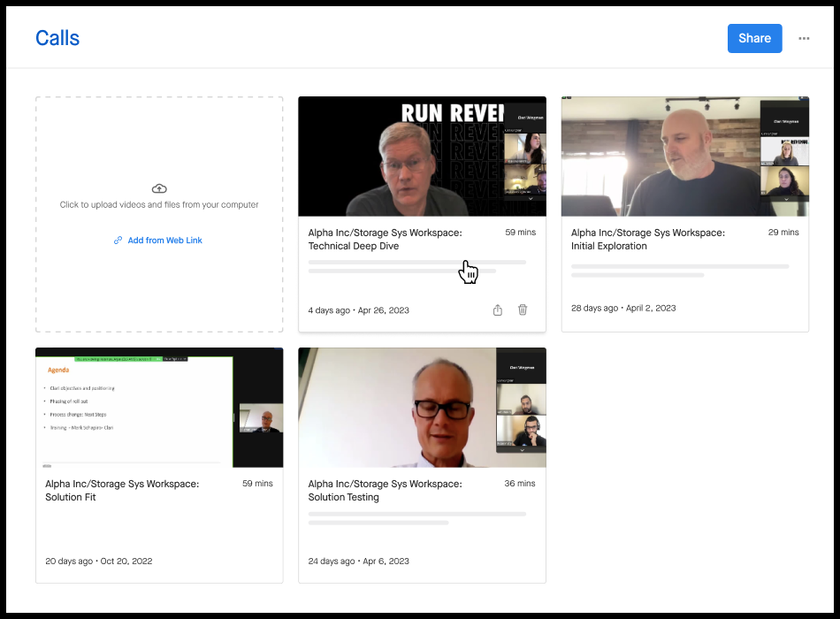
Task: Click the progress bar under Technical Deep Dive
Action: click(416, 261)
